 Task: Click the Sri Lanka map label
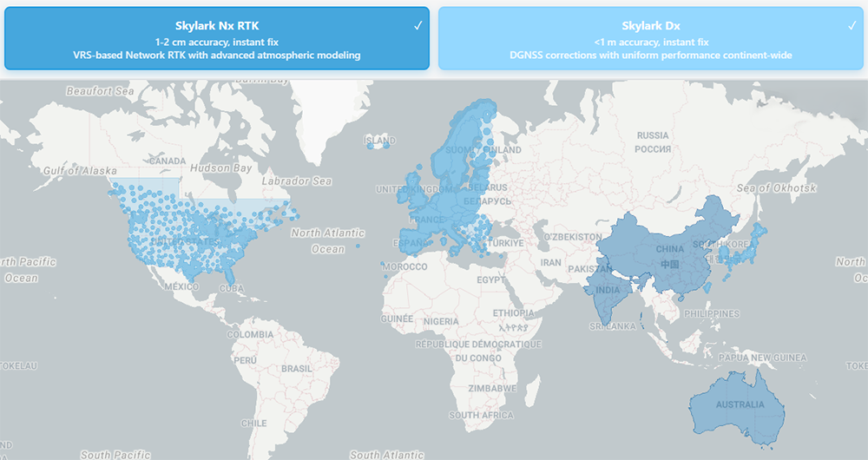coord(613,326)
